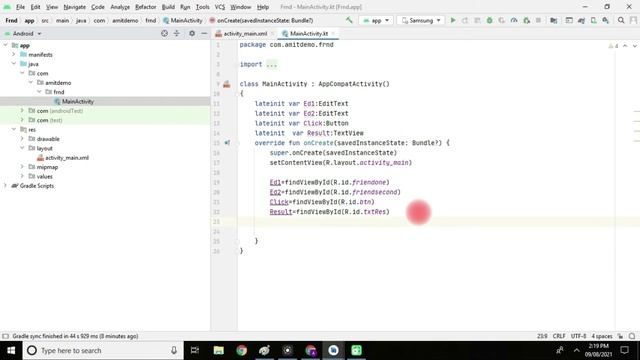Viewport: 640px width, 360px height.
Task: Open the Android project view dropdown
Action: click(x=23, y=33)
